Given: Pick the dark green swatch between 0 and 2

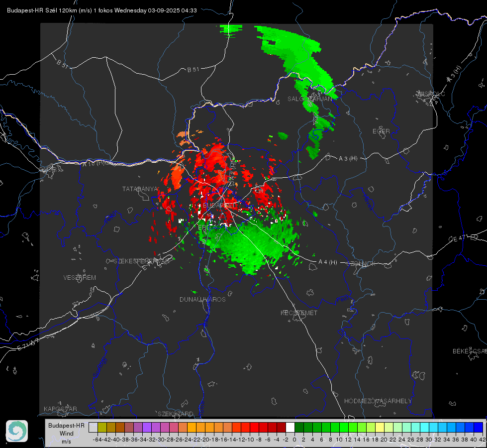Looking at the screenshot, I should (x=299, y=427).
